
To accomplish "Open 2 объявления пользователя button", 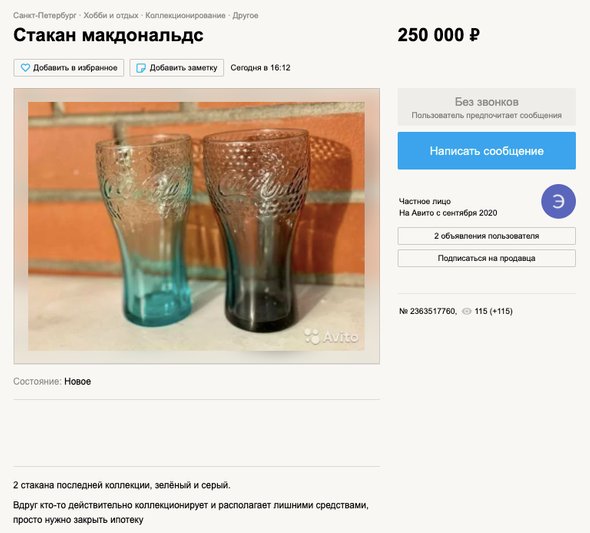I will click(x=487, y=236).
